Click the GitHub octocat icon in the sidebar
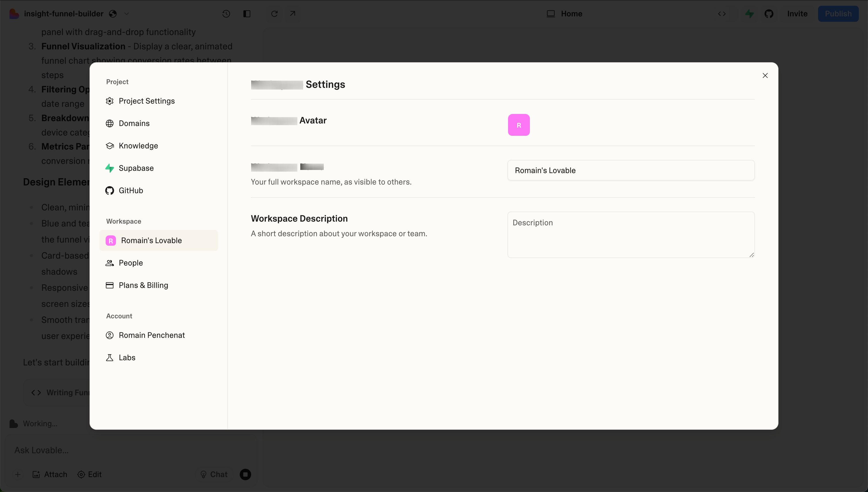868x492 pixels. click(109, 191)
